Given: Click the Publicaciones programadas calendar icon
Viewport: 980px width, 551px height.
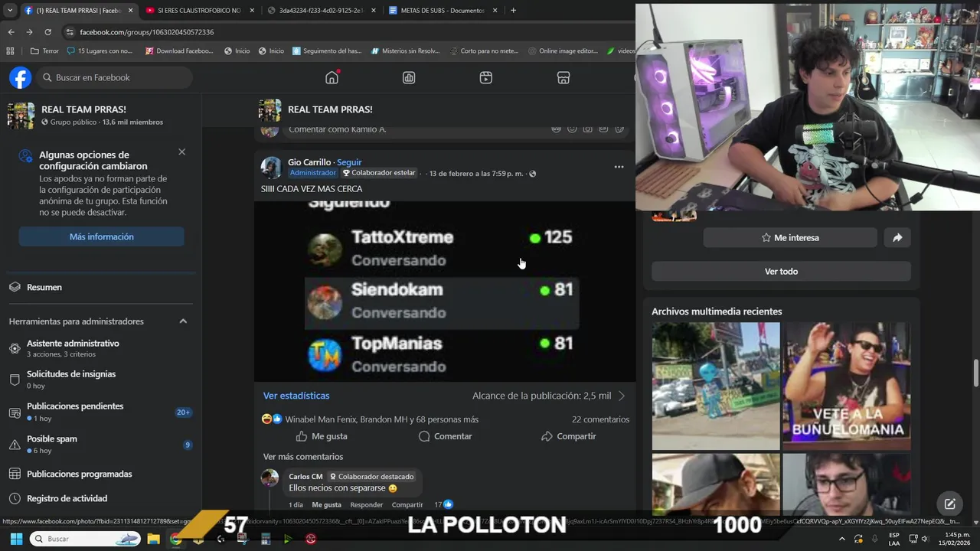Looking at the screenshot, I should 15,474.
